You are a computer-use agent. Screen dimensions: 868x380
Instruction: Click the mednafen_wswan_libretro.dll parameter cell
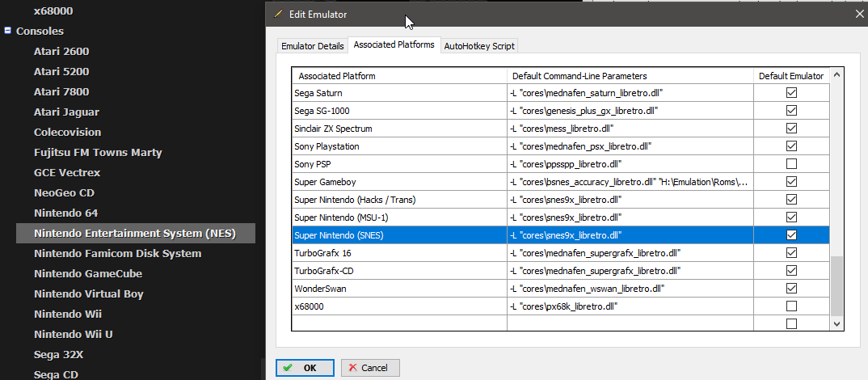[x=630, y=288]
